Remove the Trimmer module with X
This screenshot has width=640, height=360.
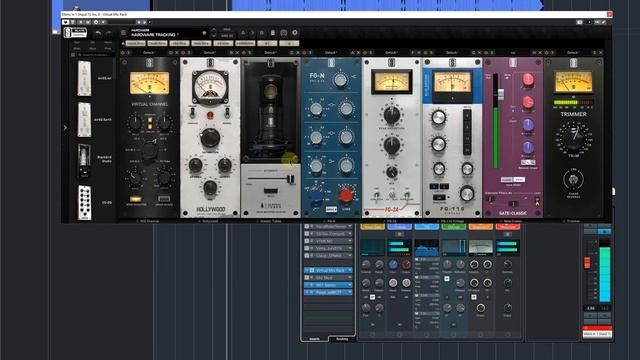click(x=600, y=53)
